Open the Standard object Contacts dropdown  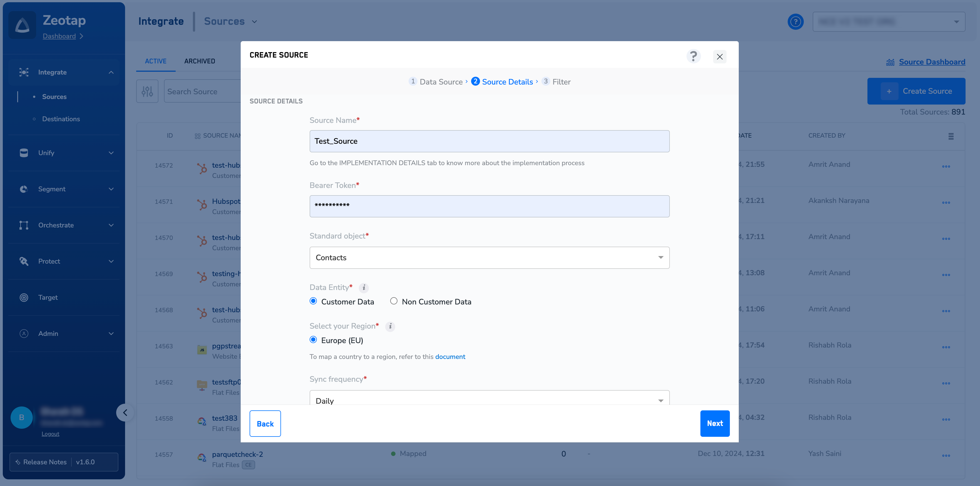489,258
